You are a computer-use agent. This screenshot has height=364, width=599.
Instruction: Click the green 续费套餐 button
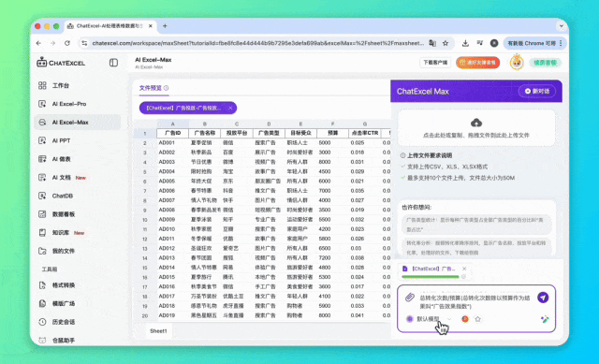click(545, 63)
